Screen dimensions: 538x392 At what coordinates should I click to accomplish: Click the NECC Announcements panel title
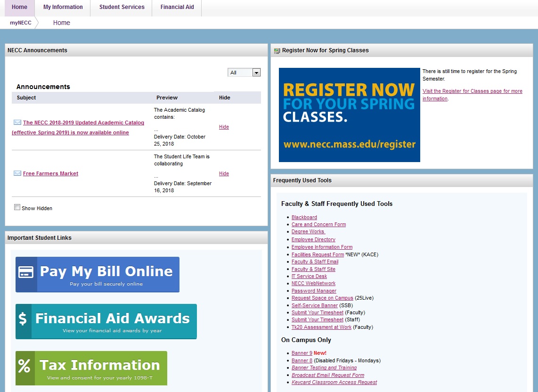click(37, 50)
